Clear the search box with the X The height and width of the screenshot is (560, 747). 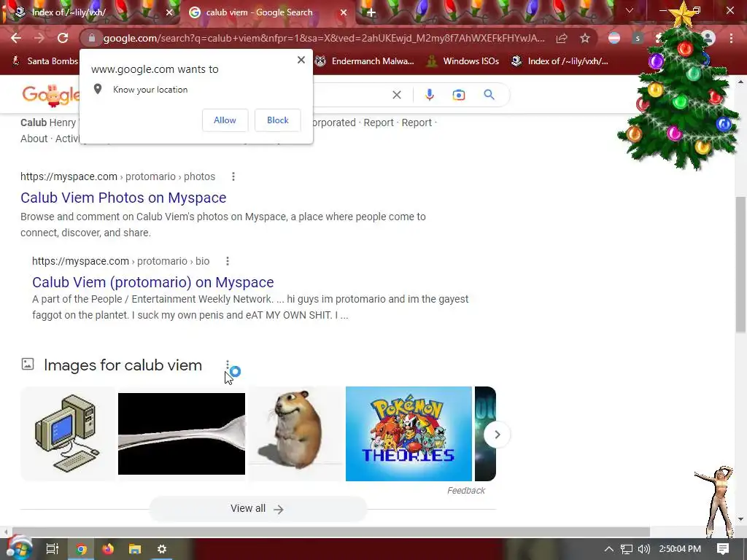tap(396, 95)
